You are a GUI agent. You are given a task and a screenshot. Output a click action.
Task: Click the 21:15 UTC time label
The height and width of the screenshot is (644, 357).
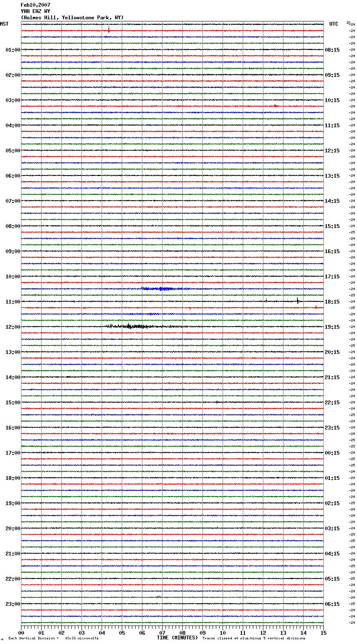(332, 377)
